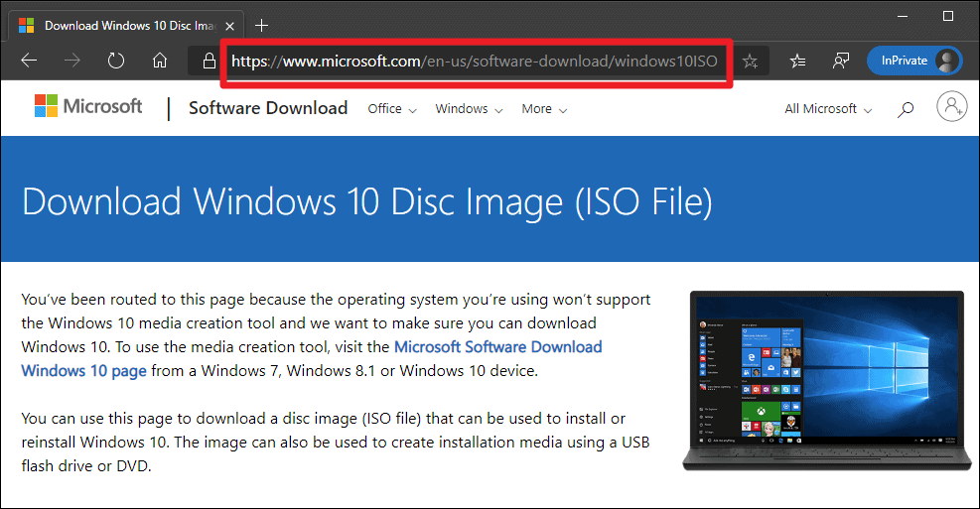
Task: Click the Windows tab favicon
Action: [x=26, y=26]
